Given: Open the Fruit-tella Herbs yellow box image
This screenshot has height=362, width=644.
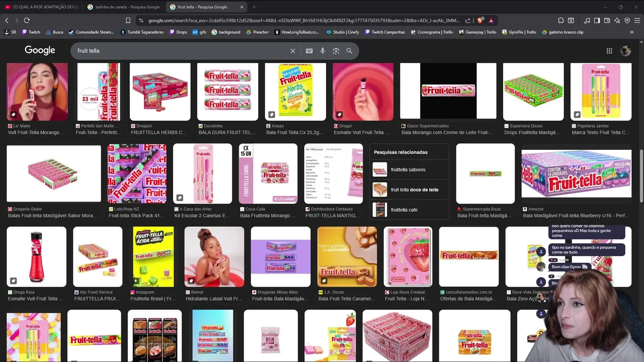Looking at the screenshot, I should pos(295,92).
